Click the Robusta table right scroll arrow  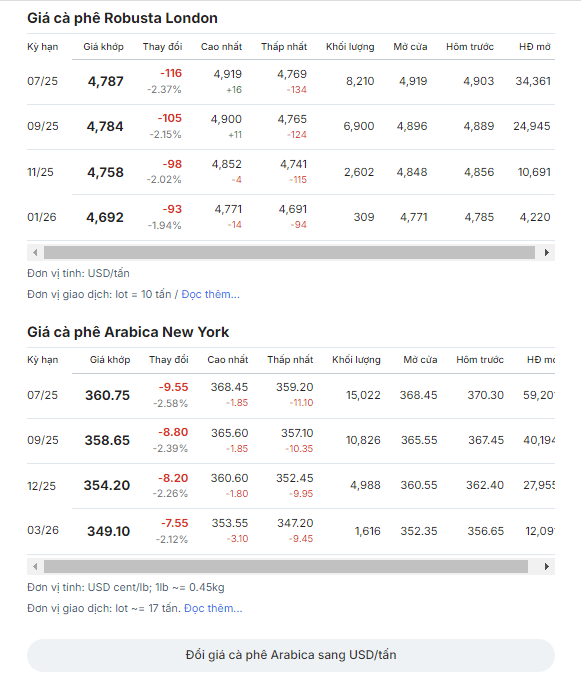[547, 253]
